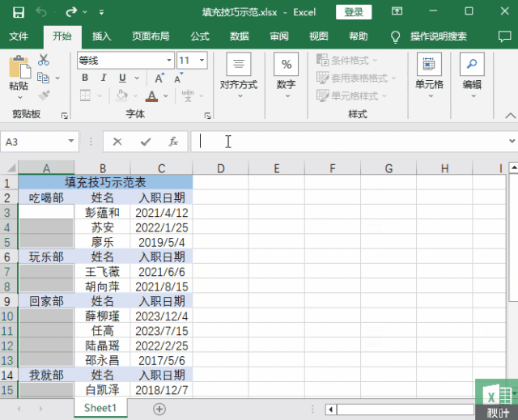Viewport: 518px width, 420px height.
Task: Expand the Name Box dropdown arrow
Action: click(70, 141)
